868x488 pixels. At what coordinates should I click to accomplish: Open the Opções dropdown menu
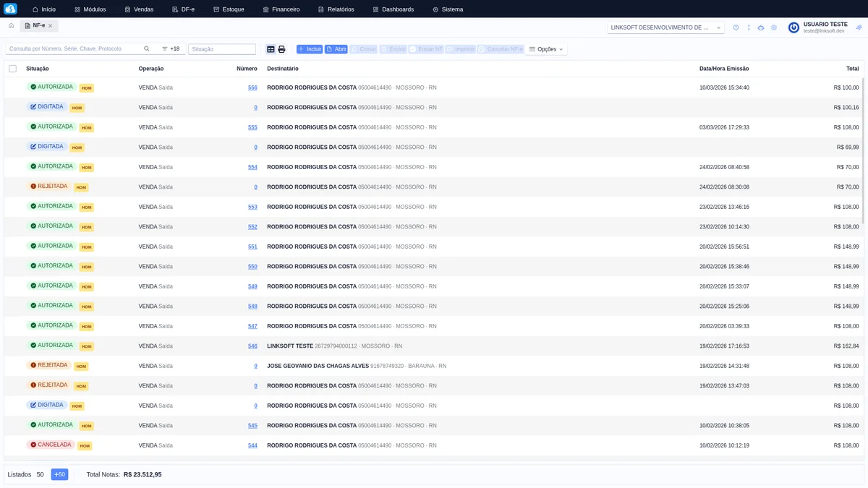[x=546, y=49]
